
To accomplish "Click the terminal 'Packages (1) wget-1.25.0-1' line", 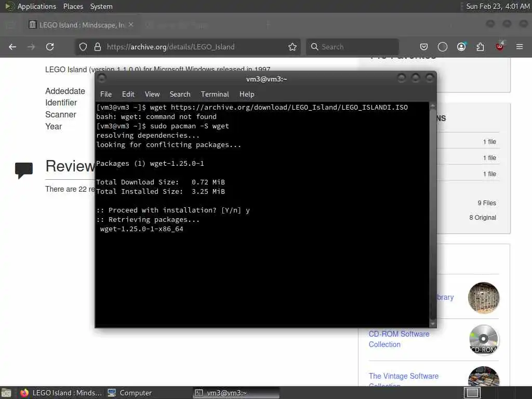I will tap(150, 164).
